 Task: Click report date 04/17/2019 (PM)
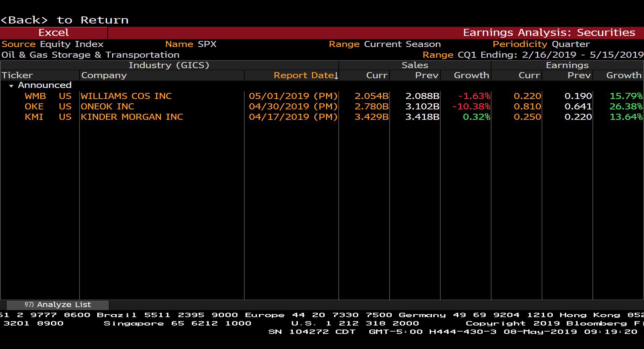click(x=293, y=117)
